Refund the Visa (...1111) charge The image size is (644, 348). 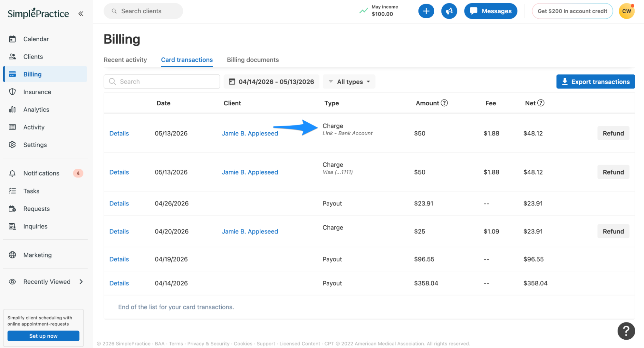coord(613,172)
